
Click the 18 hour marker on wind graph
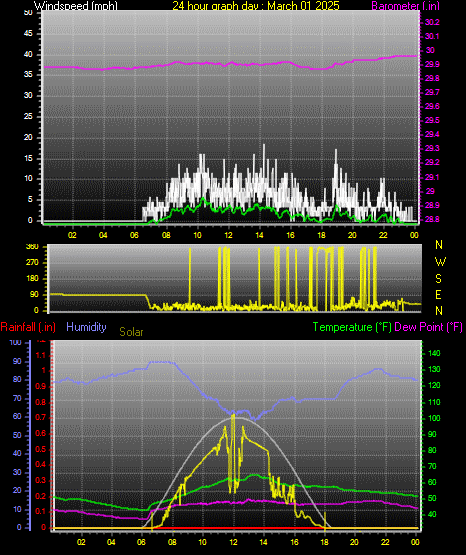[321, 235]
